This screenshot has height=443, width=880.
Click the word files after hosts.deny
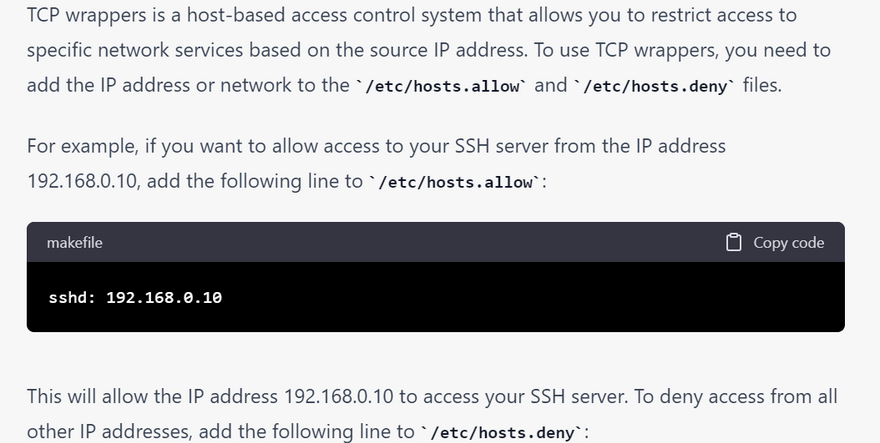click(762, 85)
